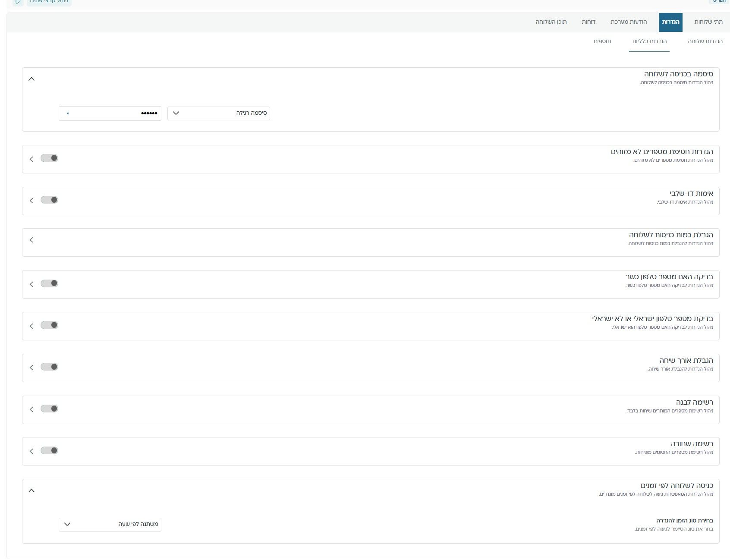Expand the הגבלת אורך שיחה chevron
The width and height of the screenshot is (730, 560).
[31, 368]
